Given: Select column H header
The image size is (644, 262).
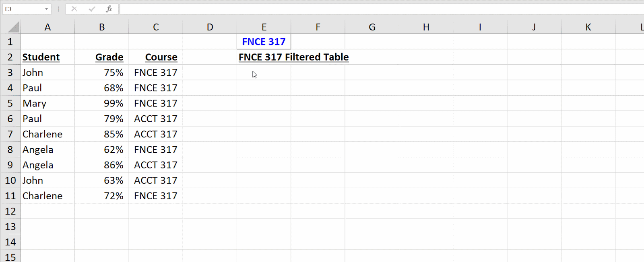Looking at the screenshot, I should [426, 27].
